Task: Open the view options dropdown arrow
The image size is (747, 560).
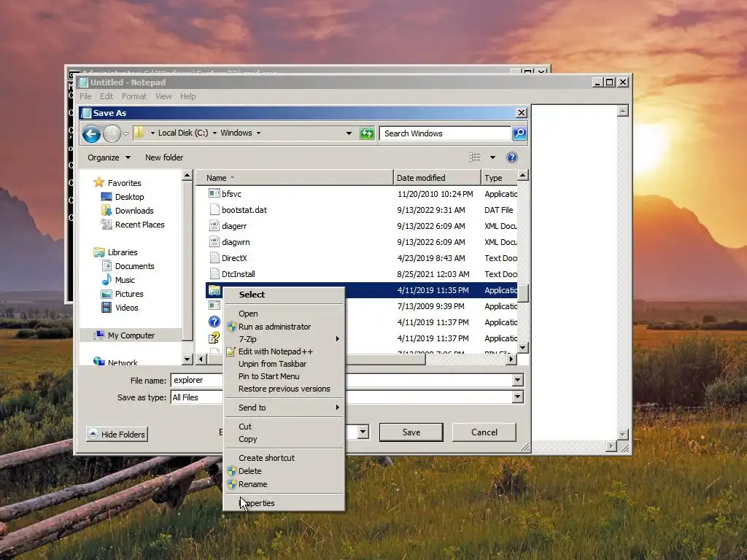Action: 492,157
